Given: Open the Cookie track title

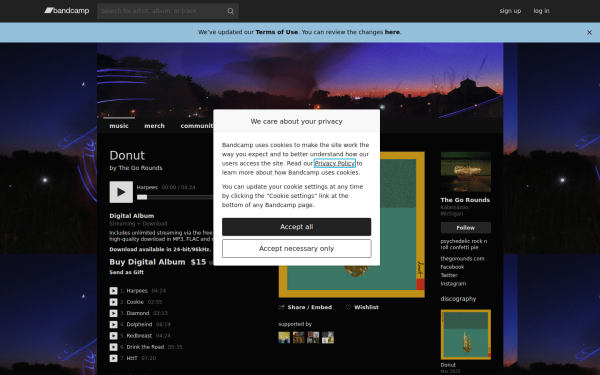Looking at the screenshot, I should point(135,302).
